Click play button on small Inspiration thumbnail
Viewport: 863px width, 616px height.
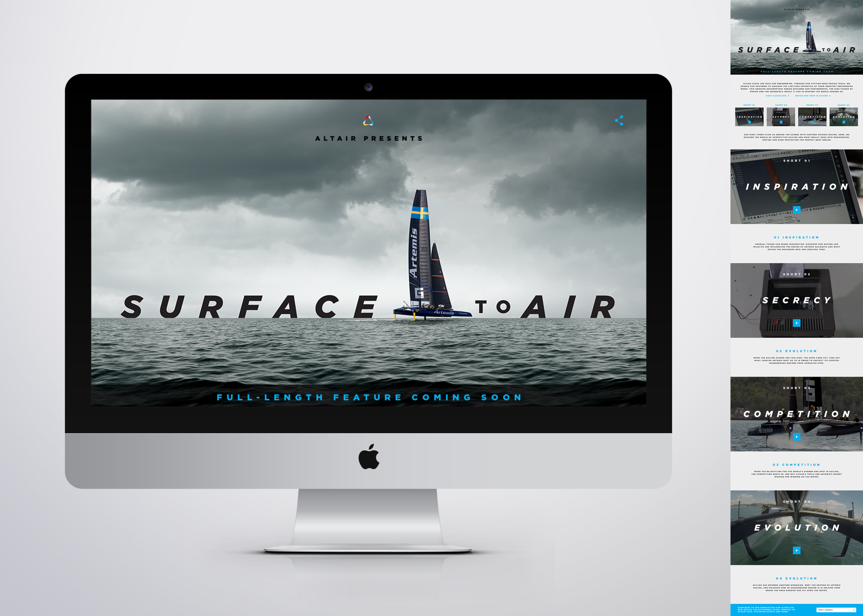(x=749, y=122)
